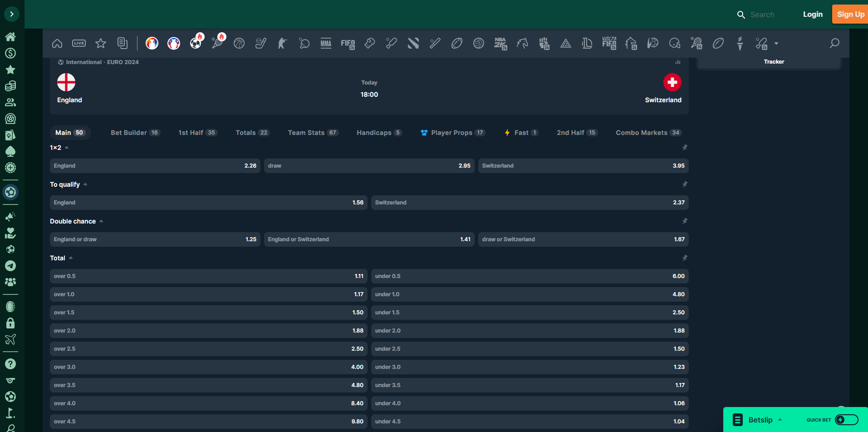
Task: Select over 2.5 total at 2.50
Action: pos(209,349)
